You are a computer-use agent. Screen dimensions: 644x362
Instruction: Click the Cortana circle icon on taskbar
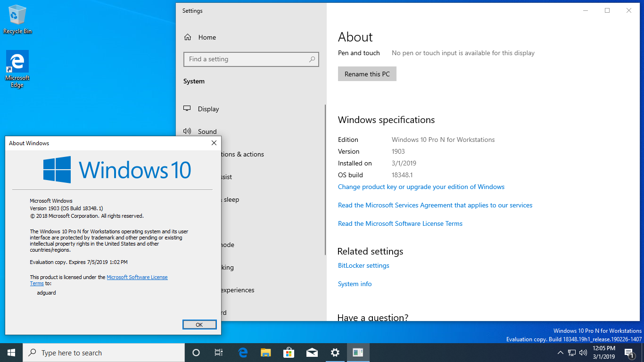click(x=196, y=353)
